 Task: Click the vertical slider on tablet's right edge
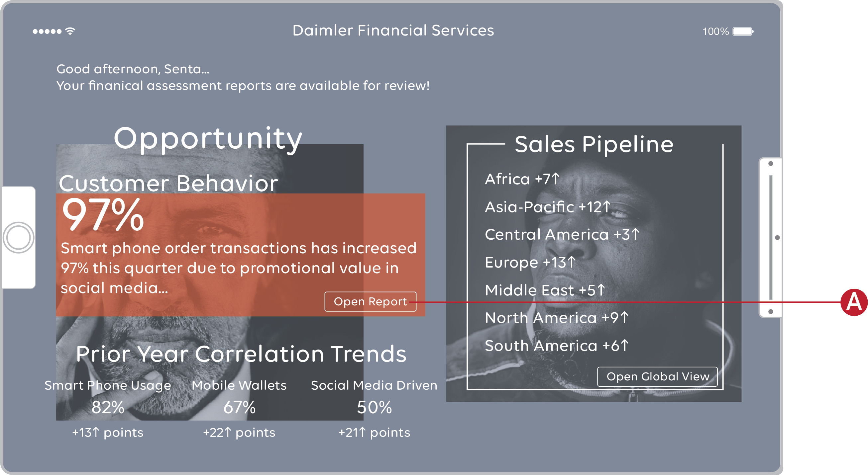click(x=771, y=237)
